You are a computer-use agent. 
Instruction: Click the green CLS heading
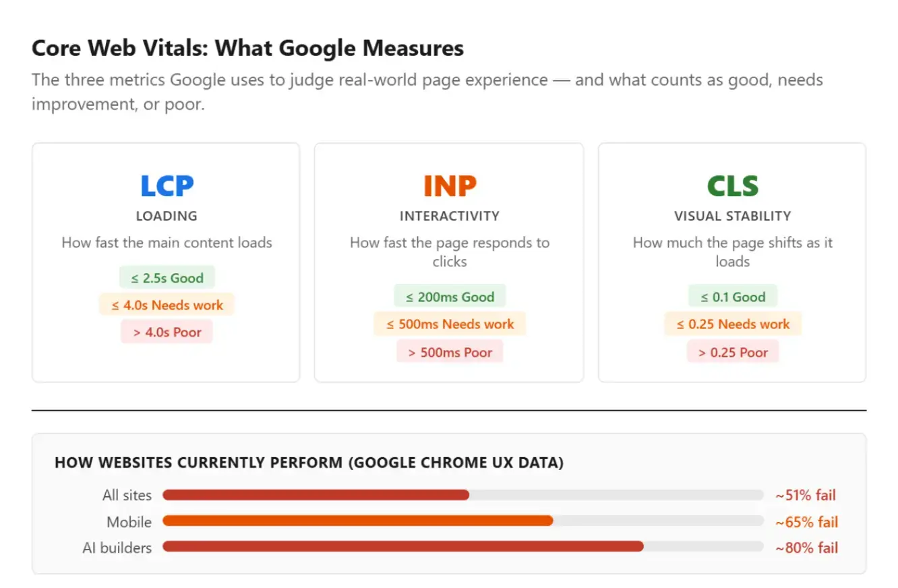tap(732, 185)
